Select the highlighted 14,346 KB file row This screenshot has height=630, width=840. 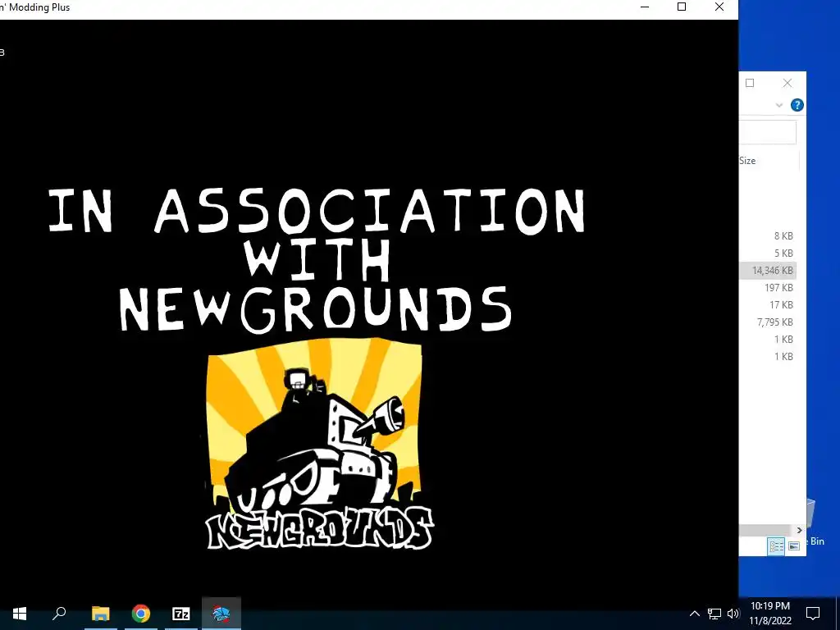pyautogui.click(x=768, y=271)
